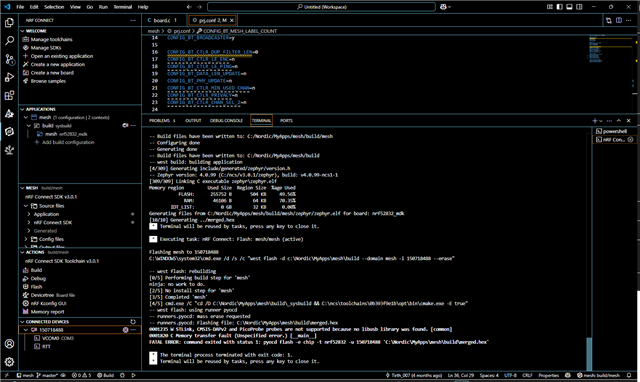Image resolution: width=640 pixels, height=382 pixels.
Task: Collapse the mesh application tree node
Action: tap(26, 118)
